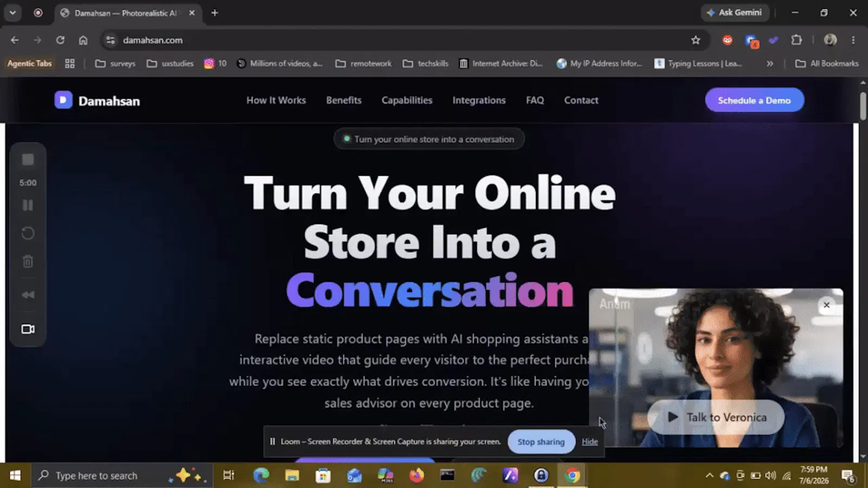Viewport: 868px width, 488px height.
Task: Close the Veronica video widget
Action: pos(826,305)
